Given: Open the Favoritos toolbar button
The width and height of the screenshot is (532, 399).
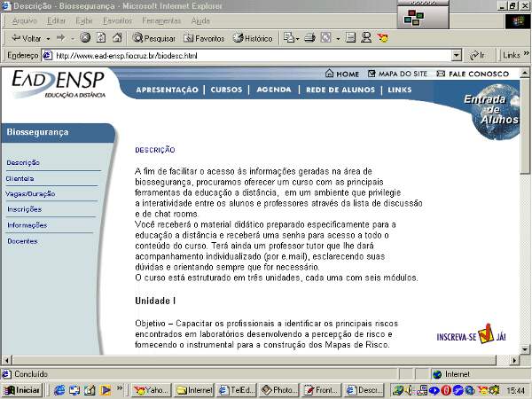Looking at the screenshot, I should [x=204, y=38].
